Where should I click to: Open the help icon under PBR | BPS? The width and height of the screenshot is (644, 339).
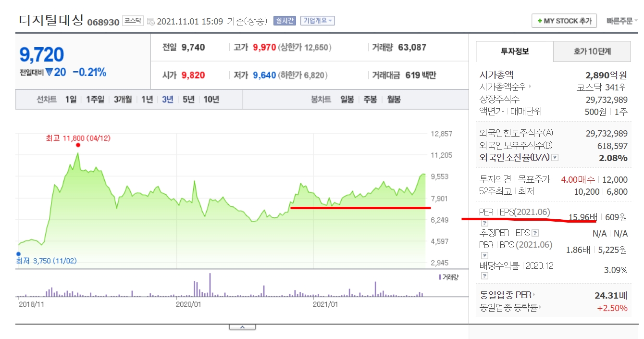pos(484,255)
